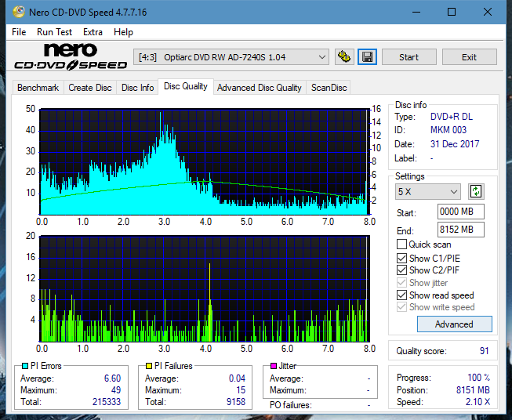Toggle Show read speed checkbox
Screen dimensions: 512x420
point(401,295)
